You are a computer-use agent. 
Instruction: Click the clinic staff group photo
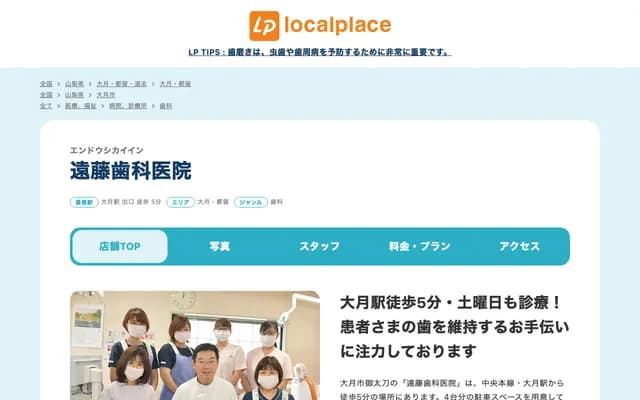(x=195, y=345)
